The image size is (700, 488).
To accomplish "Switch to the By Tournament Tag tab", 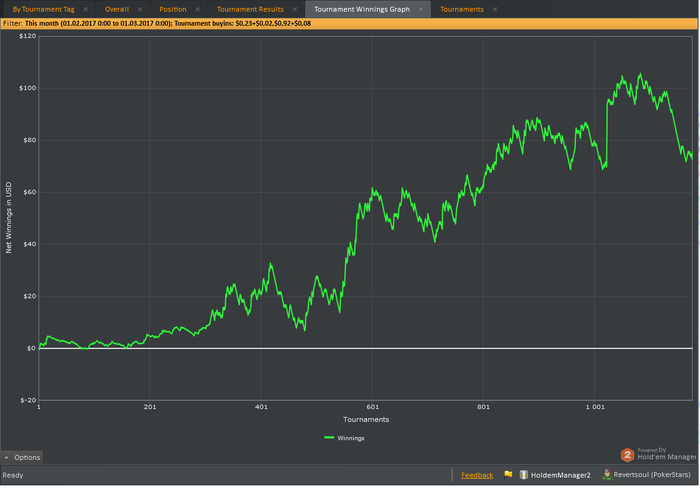I will click(43, 9).
